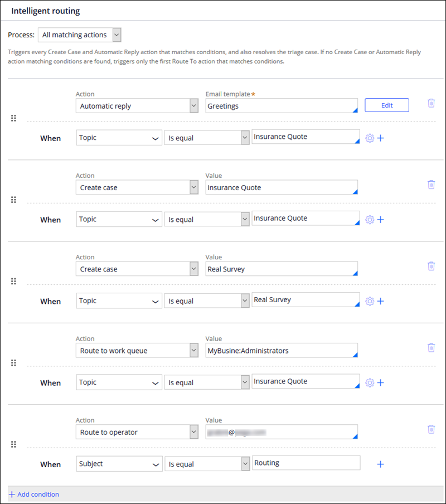Add condition with plus on Routing row
Screen dimensions: 446x504
click(380, 464)
